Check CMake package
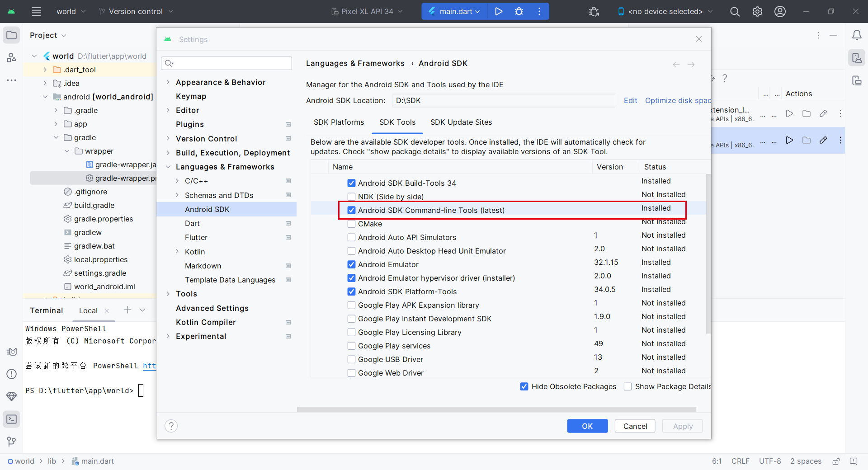This screenshot has height=470, width=868. coord(351,224)
